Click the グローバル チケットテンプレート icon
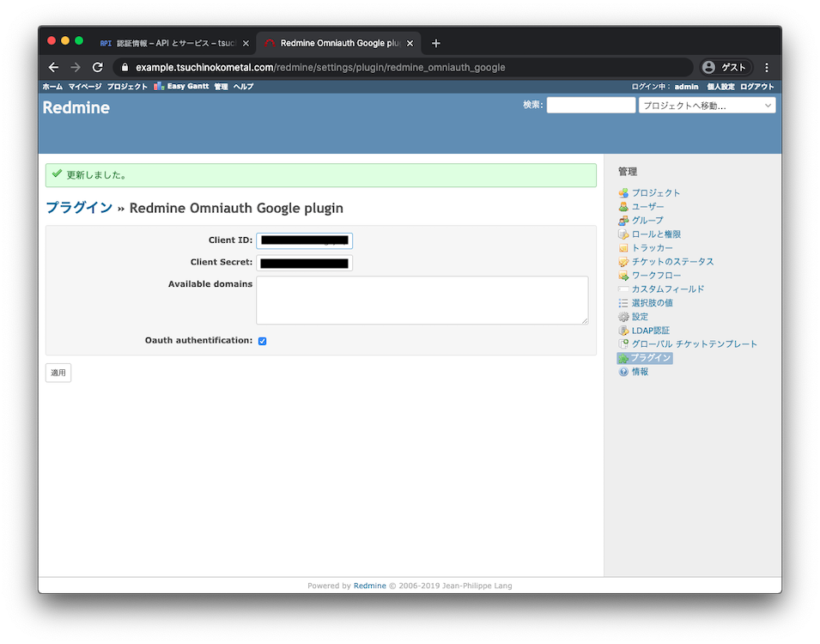 click(x=623, y=344)
